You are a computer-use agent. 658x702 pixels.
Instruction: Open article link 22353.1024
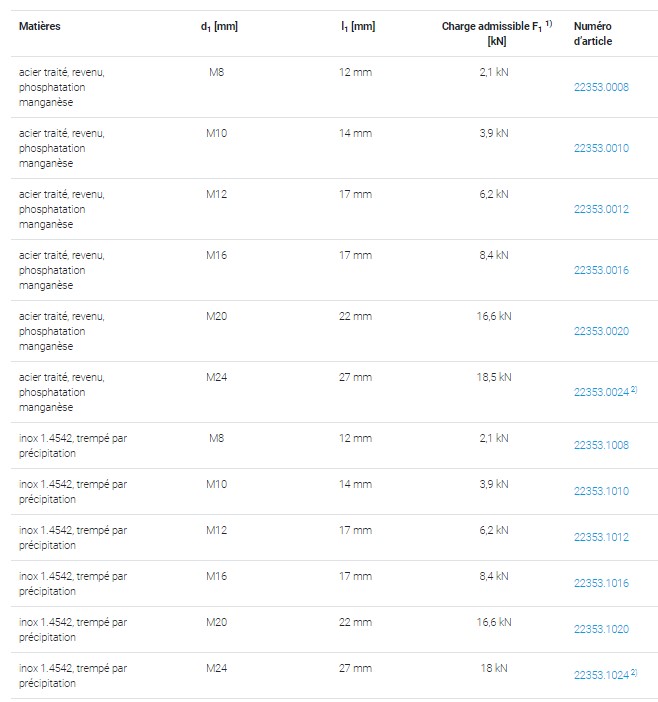[x=601, y=675]
